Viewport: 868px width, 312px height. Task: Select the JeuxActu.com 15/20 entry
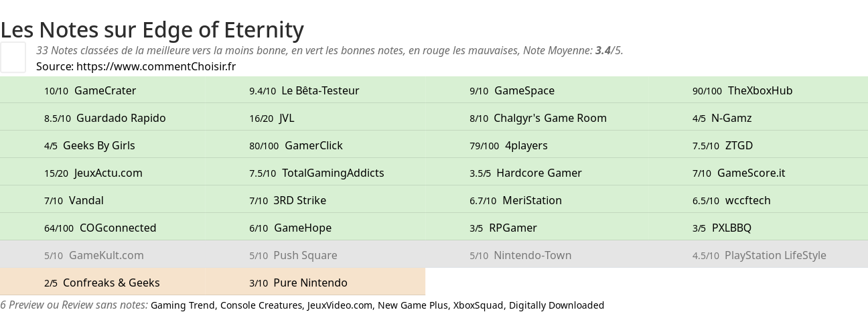93,173
